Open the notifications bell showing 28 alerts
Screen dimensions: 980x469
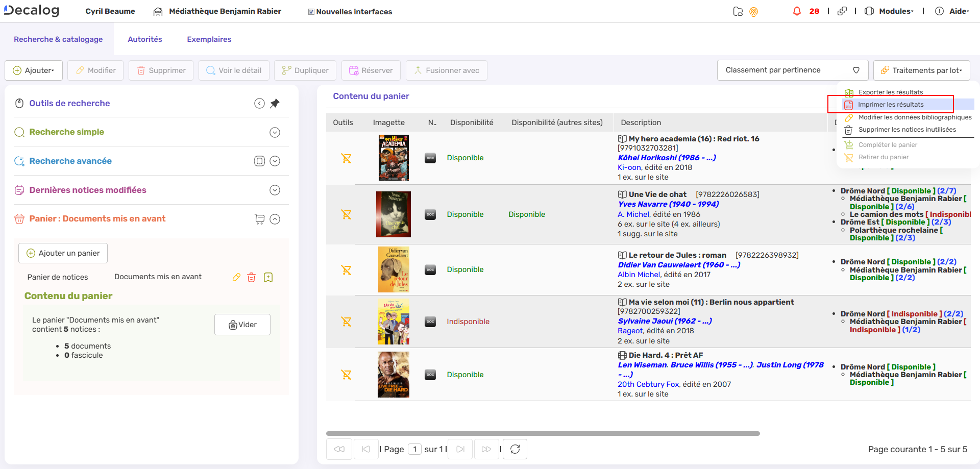coord(798,11)
